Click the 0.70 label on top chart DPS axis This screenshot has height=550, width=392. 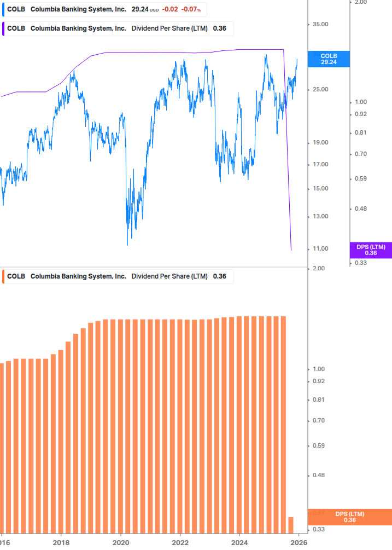(x=361, y=154)
